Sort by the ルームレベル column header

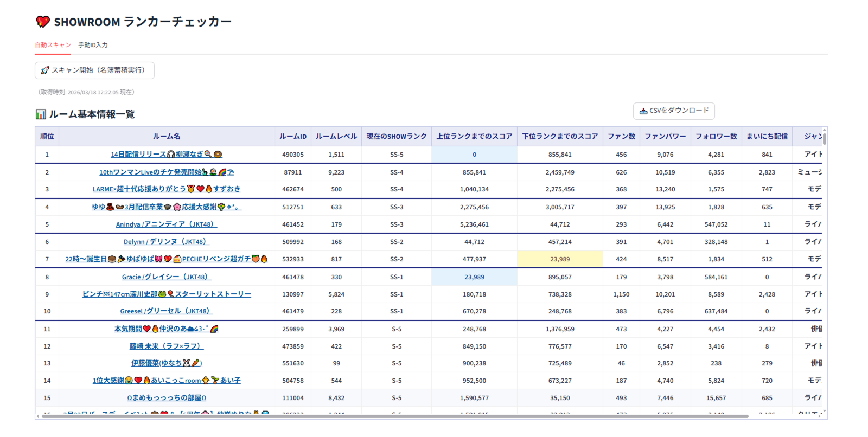pos(336,137)
